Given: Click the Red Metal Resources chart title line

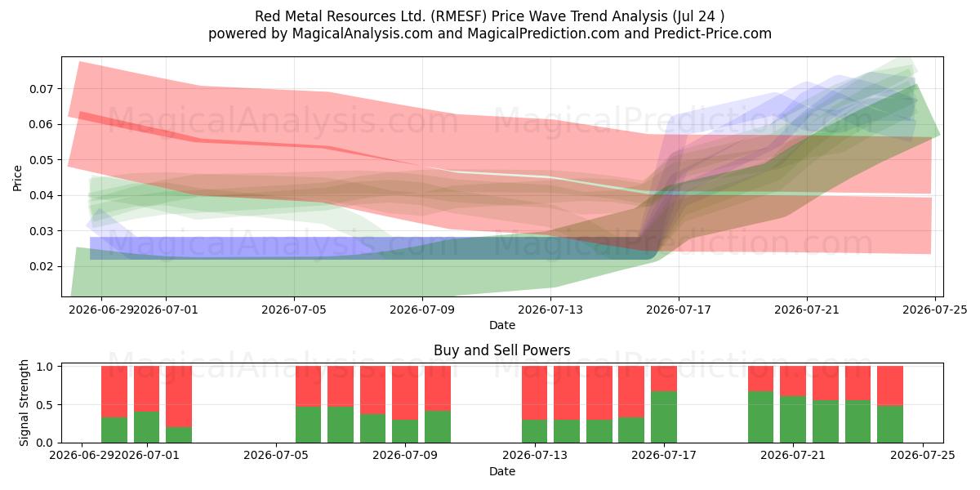Looking at the screenshot, I should 490,16.
